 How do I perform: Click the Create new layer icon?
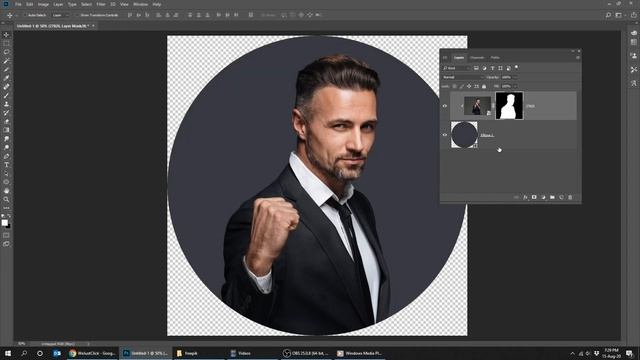(x=561, y=198)
